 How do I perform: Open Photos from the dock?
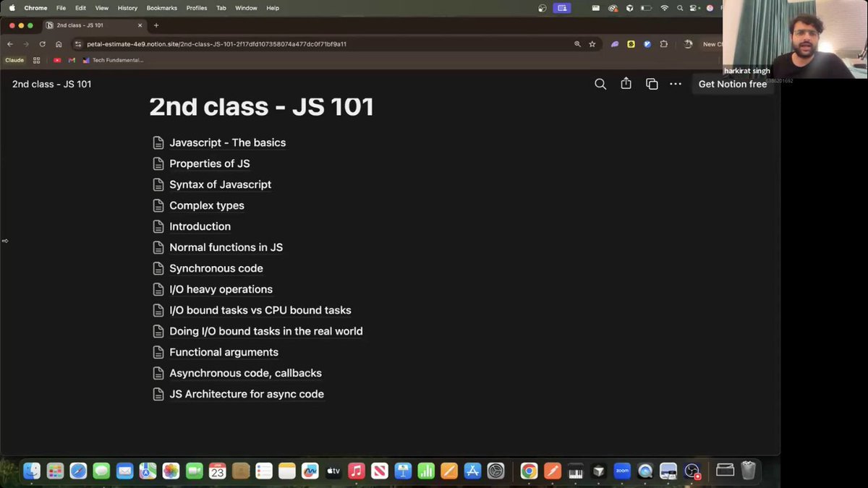tap(171, 471)
